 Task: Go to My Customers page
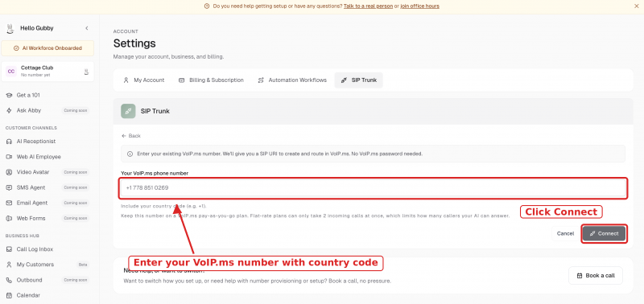pos(35,265)
